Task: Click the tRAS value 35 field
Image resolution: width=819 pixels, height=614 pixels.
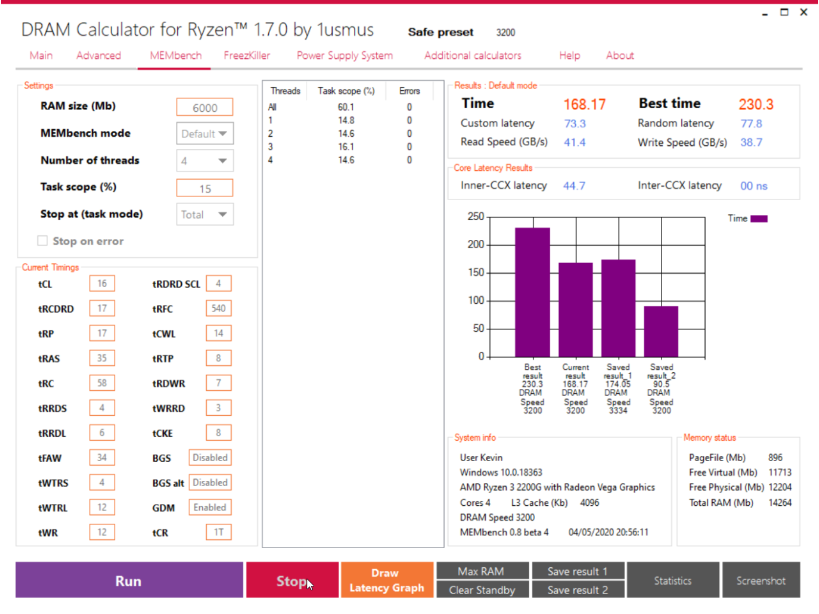Action: (x=102, y=358)
